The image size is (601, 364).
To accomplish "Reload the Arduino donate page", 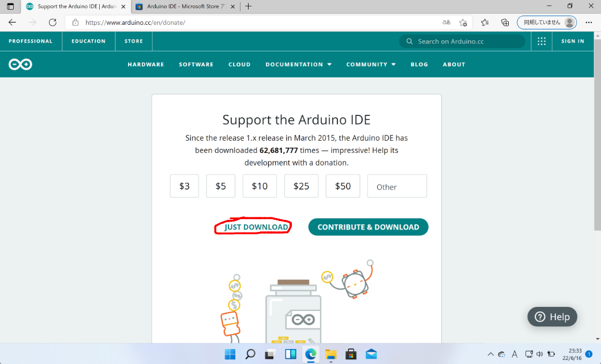I will (x=52, y=22).
